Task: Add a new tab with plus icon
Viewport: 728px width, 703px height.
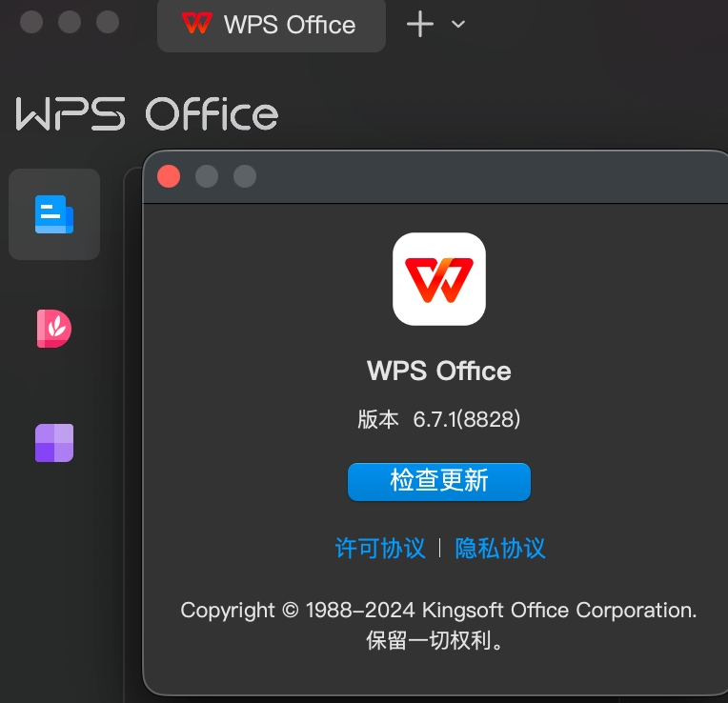Action: [x=419, y=24]
